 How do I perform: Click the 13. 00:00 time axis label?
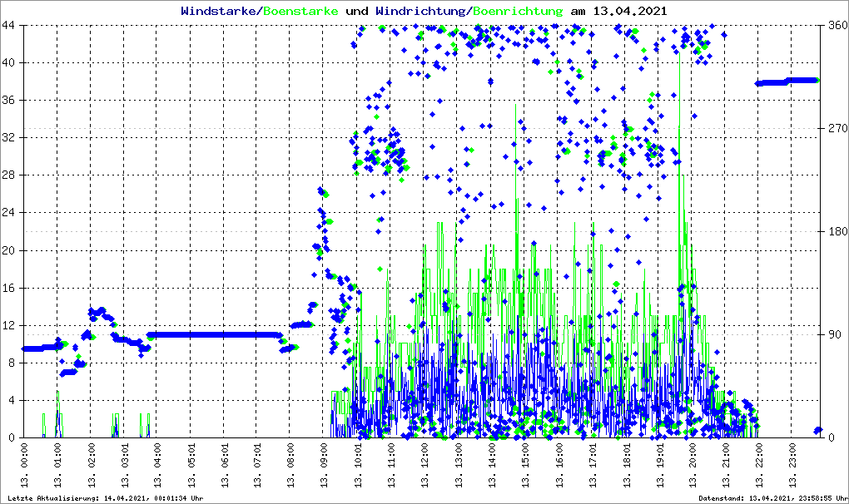[24, 466]
